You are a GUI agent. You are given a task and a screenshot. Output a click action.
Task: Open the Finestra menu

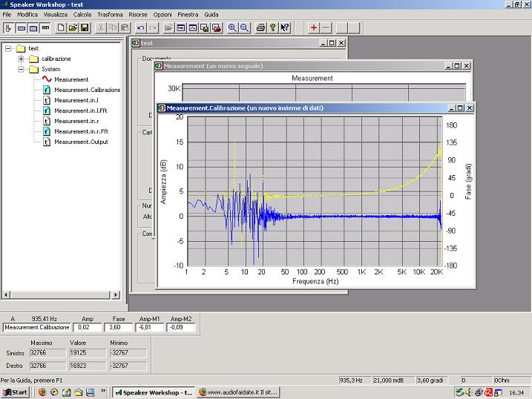[x=188, y=15]
